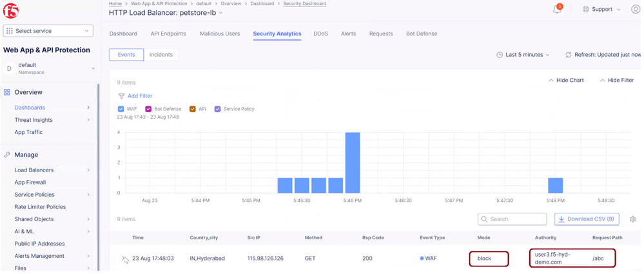The width and height of the screenshot is (644, 274).
Task: Toggle the Bot Defense checkbox
Action: click(148, 109)
